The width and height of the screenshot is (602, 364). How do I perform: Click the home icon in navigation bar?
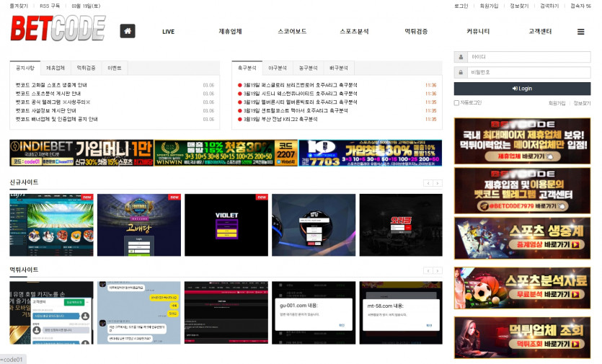pyautogui.click(x=128, y=31)
